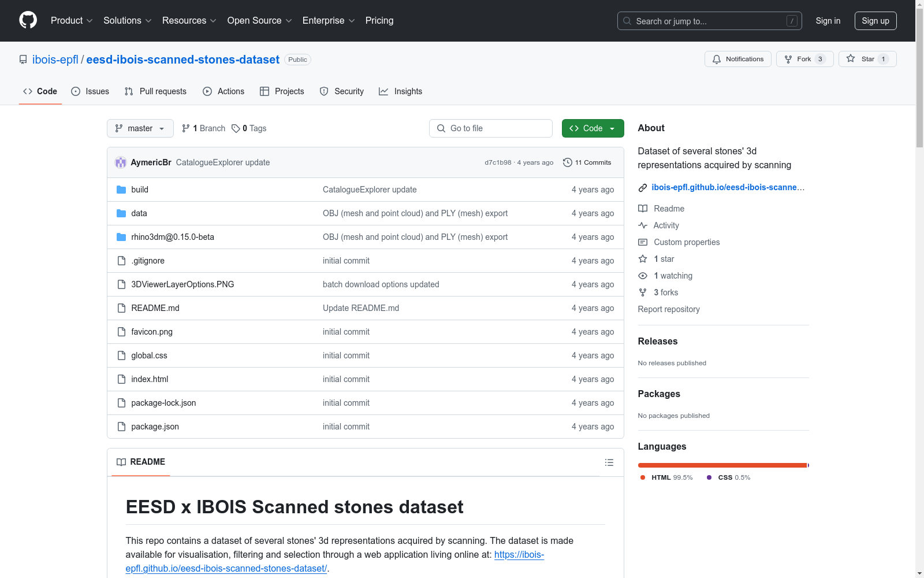This screenshot has width=924, height=578.
Task: Expand the Open Source menu
Action: 260,20
